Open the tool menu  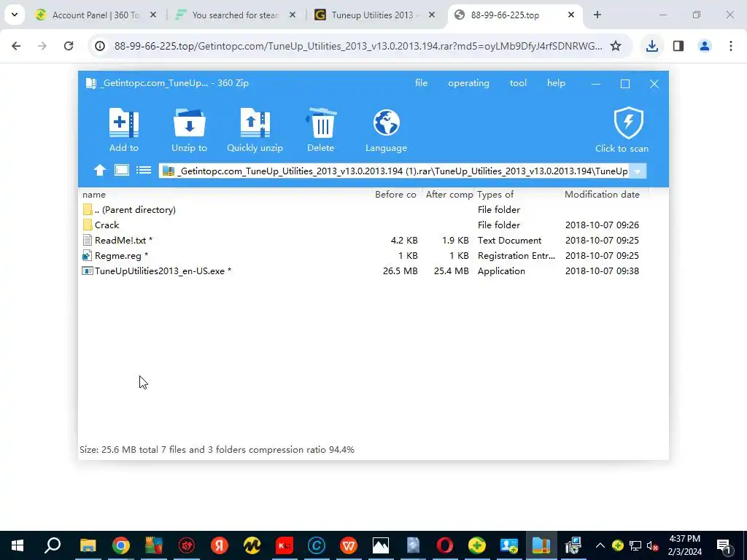[x=518, y=83]
